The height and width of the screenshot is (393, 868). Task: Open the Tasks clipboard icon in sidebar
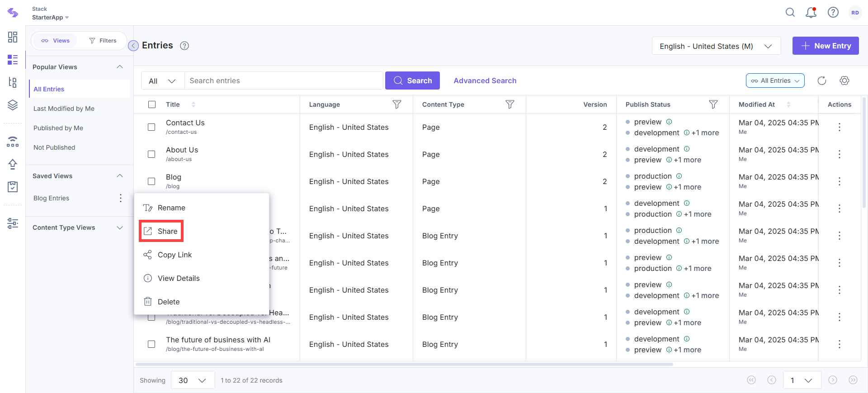(13, 187)
